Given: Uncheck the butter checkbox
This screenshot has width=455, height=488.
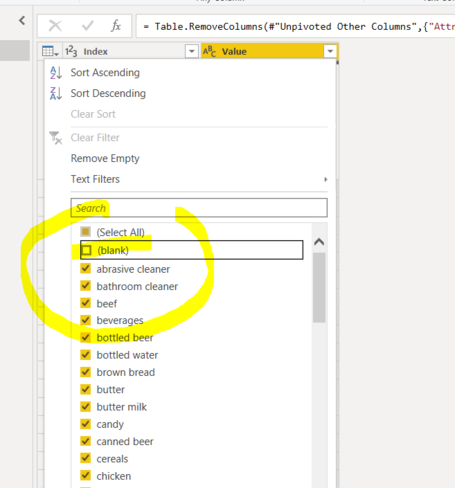Looking at the screenshot, I should (86, 389).
